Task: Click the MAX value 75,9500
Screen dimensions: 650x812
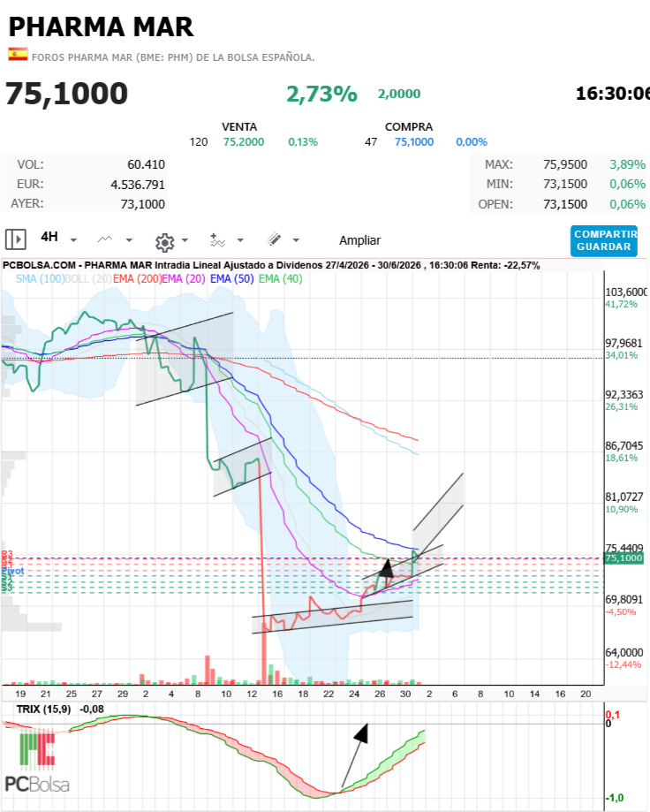Action: pos(565,164)
